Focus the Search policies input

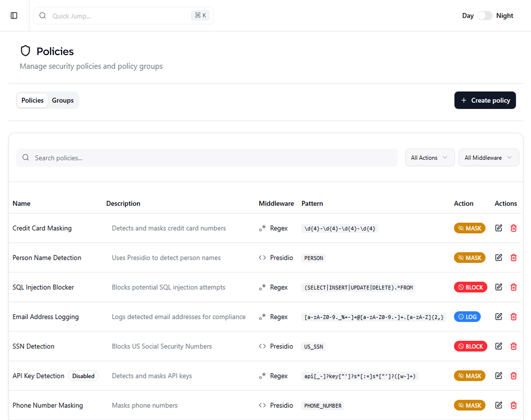pyautogui.click(x=207, y=157)
